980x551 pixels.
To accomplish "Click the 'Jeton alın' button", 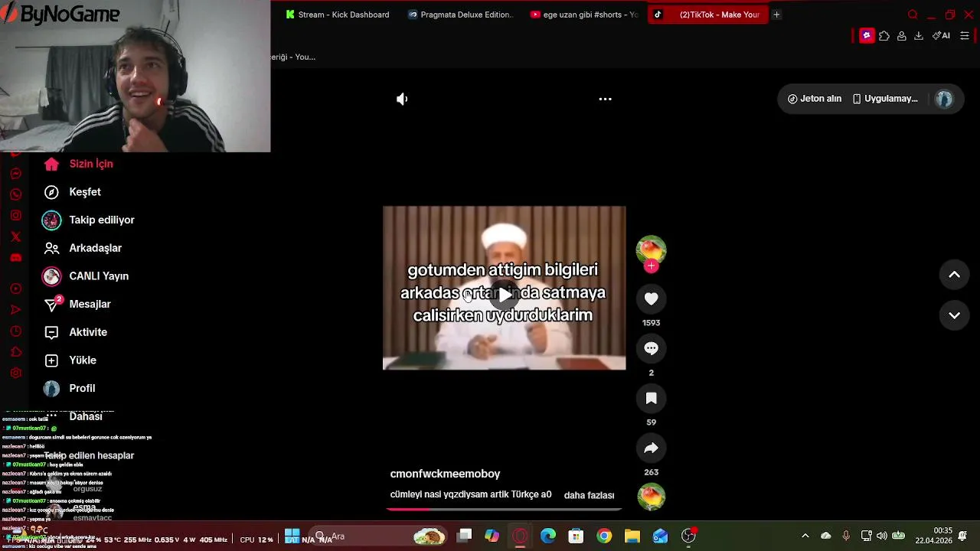I will click(815, 99).
